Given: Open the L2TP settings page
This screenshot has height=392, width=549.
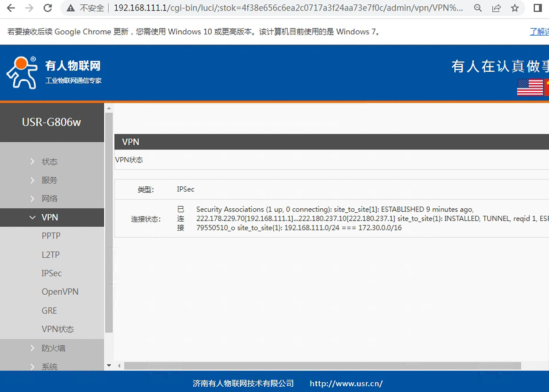Looking at the screenshot, I should click(x=51, y=255).
